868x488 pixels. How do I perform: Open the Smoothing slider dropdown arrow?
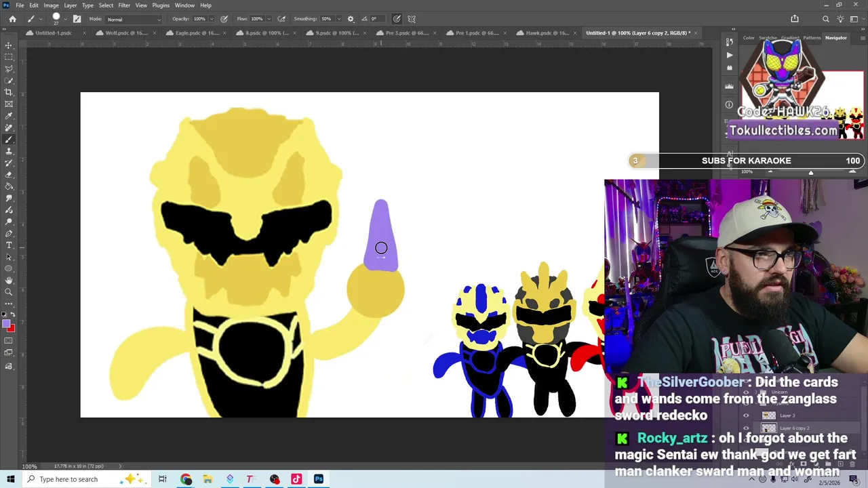pyautogui.click(x=338, y=19)
